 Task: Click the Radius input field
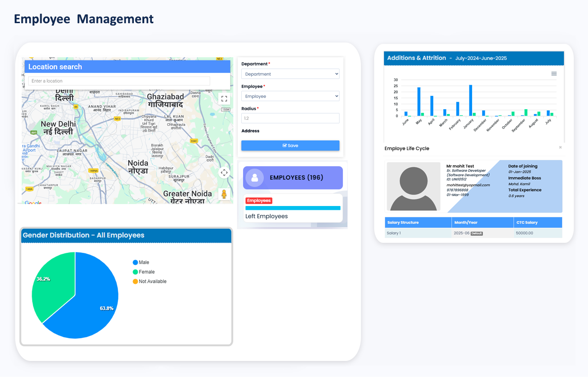click(x=290, y=118)
